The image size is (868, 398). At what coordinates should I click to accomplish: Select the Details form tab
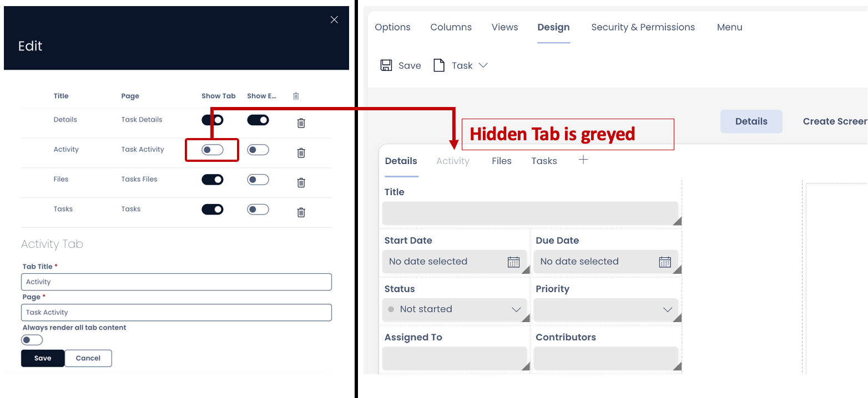point(401,161)
